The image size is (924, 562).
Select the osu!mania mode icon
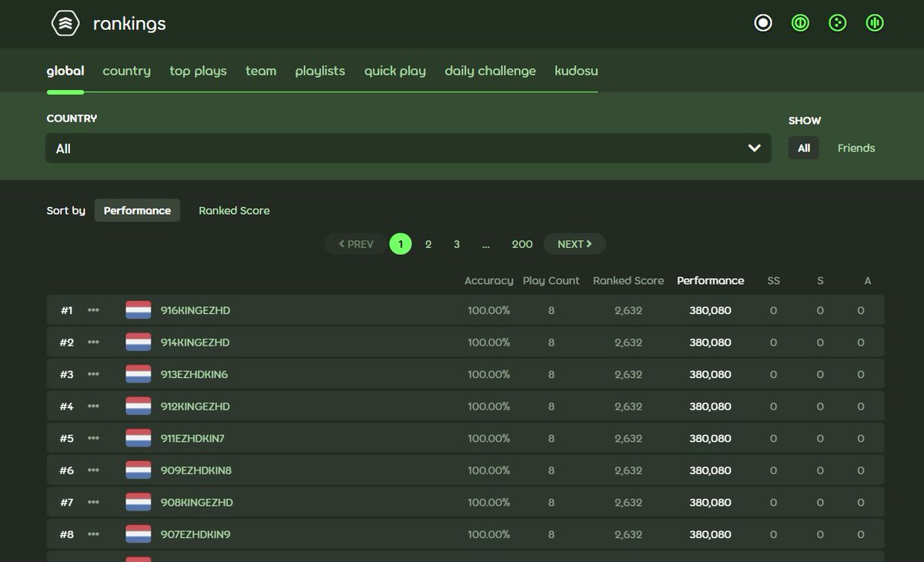pyautogui.click(x=874, y=23)
